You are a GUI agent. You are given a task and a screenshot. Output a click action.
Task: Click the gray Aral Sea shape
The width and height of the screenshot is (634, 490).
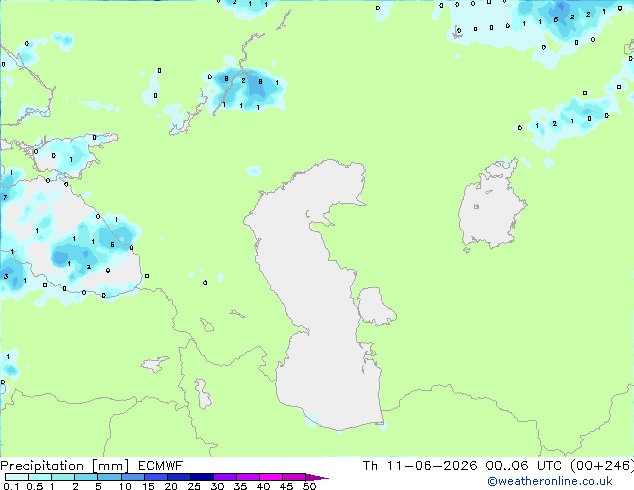[491, 206]
